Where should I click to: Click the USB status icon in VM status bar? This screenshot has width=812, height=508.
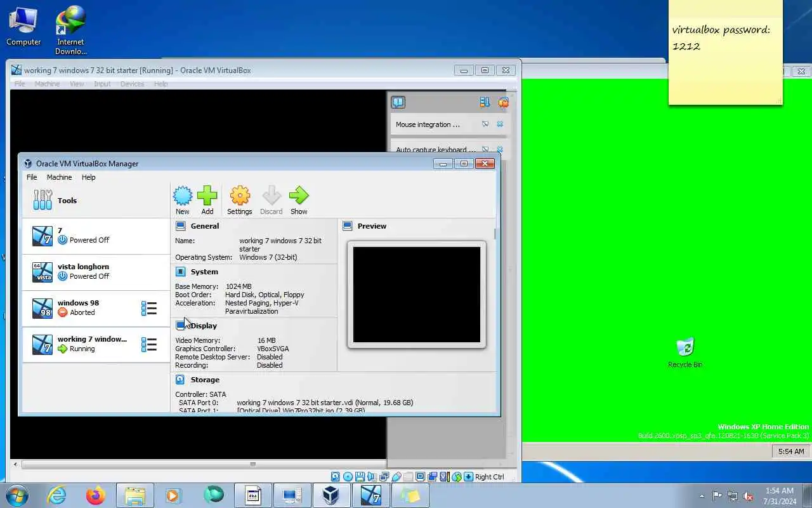396,477
